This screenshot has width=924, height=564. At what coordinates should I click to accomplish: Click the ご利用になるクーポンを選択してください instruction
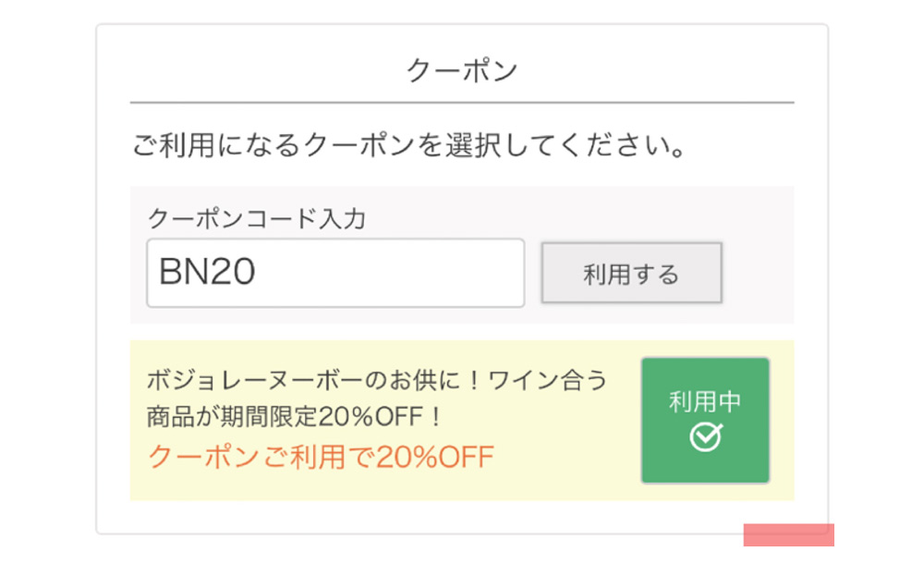coord(409,145)
